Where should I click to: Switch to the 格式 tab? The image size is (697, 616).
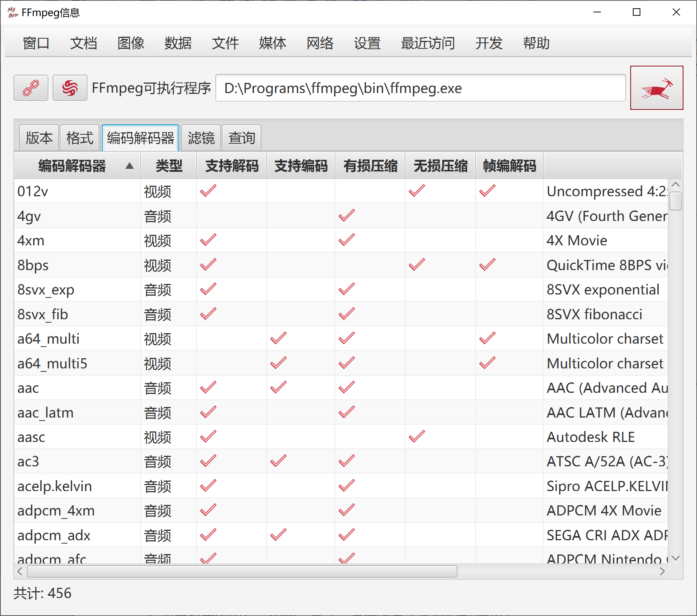pyautogui.click(x=80, y=138)
